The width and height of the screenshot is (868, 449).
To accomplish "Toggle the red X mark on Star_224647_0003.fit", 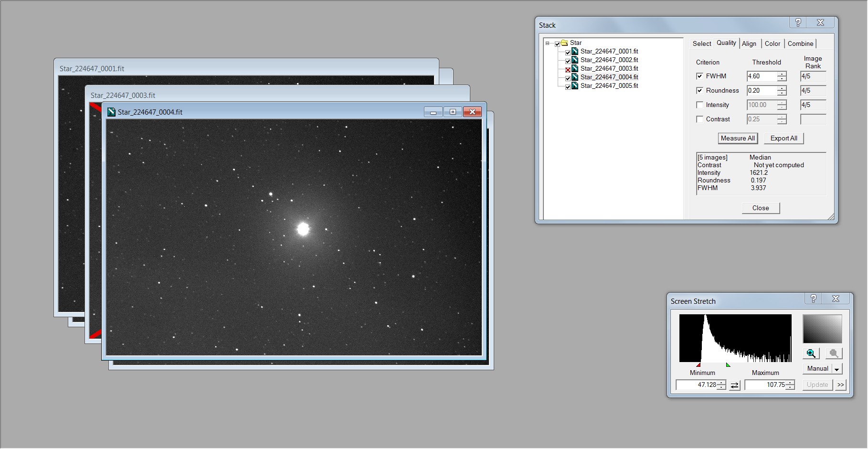I will (568, 69).
